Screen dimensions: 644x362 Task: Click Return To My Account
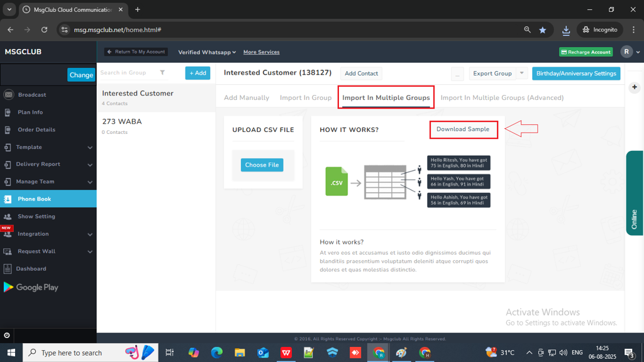(136, 52)
